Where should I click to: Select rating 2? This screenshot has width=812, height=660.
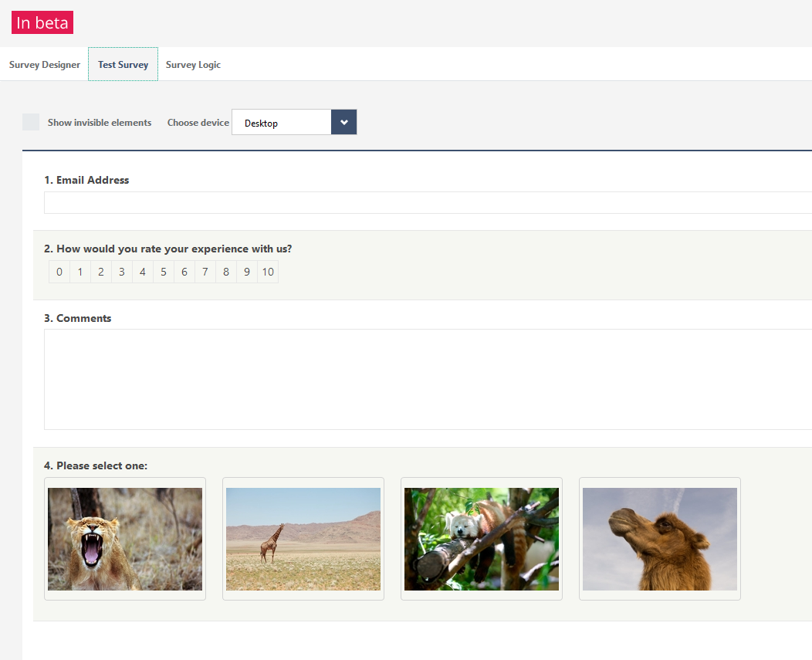click(x=101, y=272)
